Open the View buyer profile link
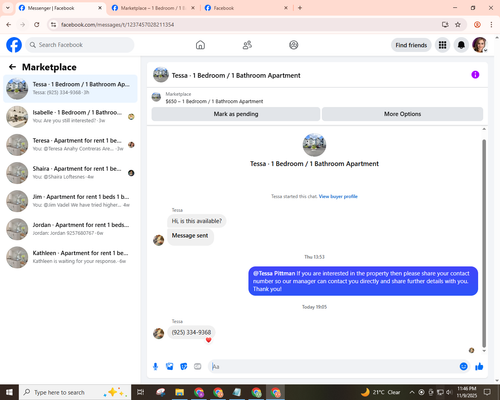 (x=338, y=196)
